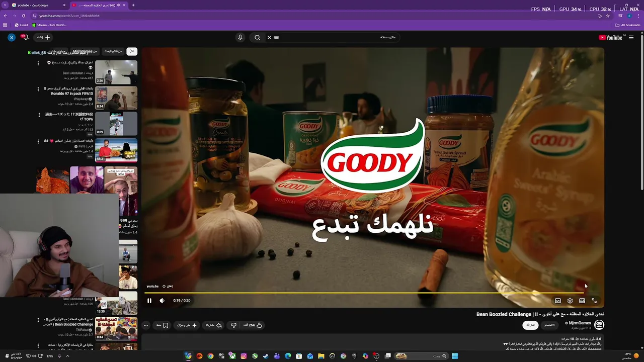Screen dimensions: 644x362
Task: Open the MjrmGames channel name link
Action: click(x=580, y=323)
